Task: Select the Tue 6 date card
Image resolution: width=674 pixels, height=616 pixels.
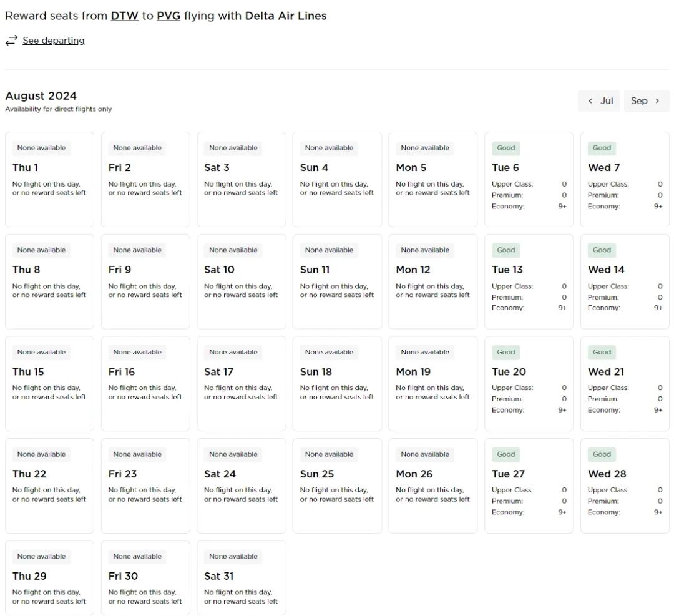Action: click(x=529, y=179)
